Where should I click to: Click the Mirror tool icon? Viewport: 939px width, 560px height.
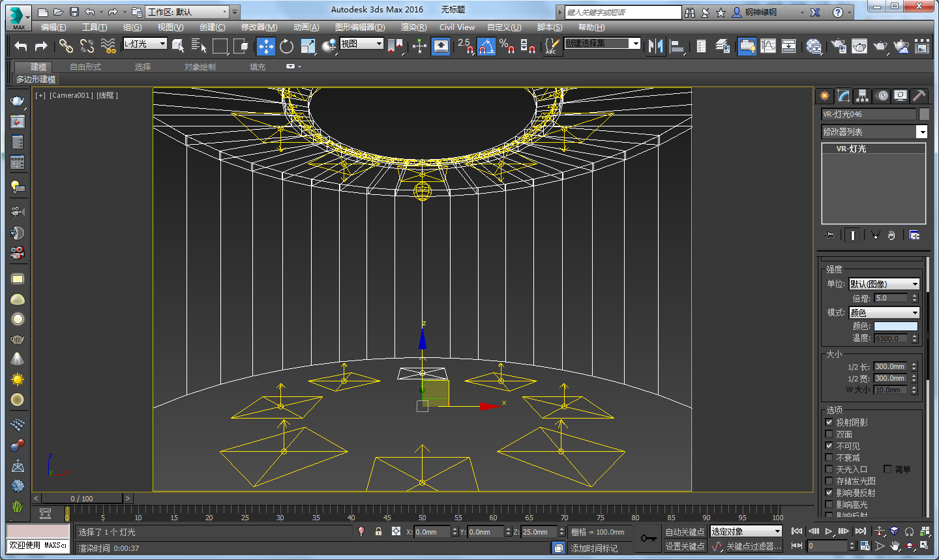pyautogui.click(x=655, y=46)
